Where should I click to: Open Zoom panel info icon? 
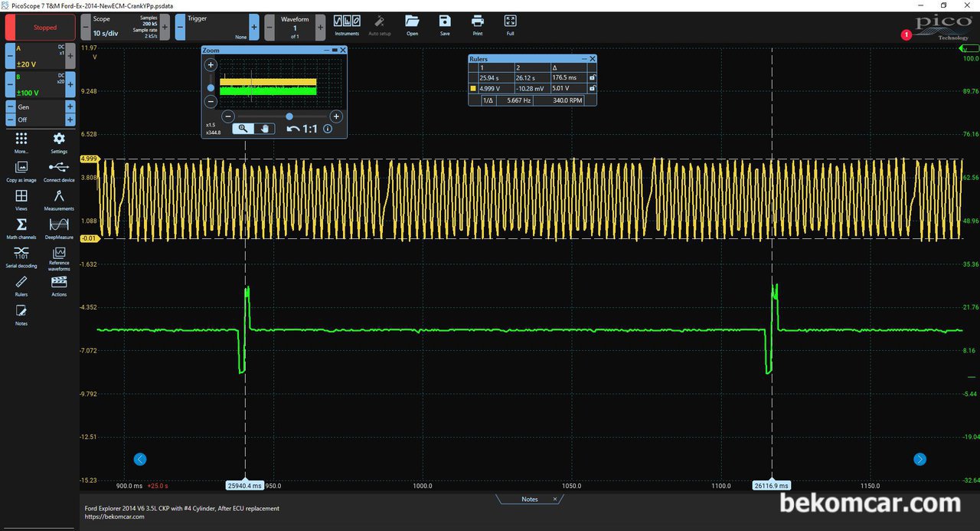(328, 129)
